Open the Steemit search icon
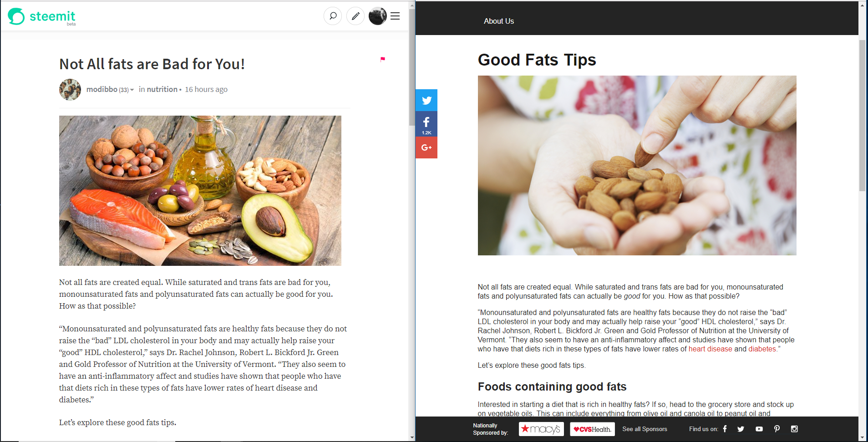The image size is (868, 442). [x=333, y=16]
